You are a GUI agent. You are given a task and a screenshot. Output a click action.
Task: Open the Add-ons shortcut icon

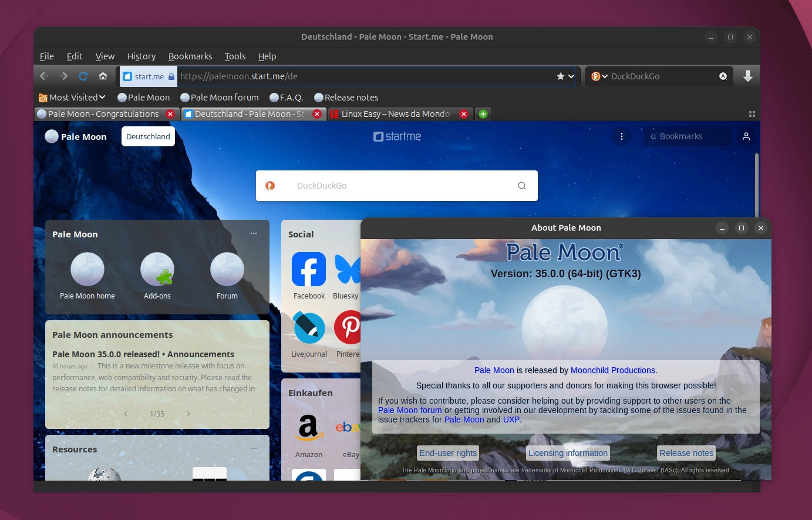[157, 269]
